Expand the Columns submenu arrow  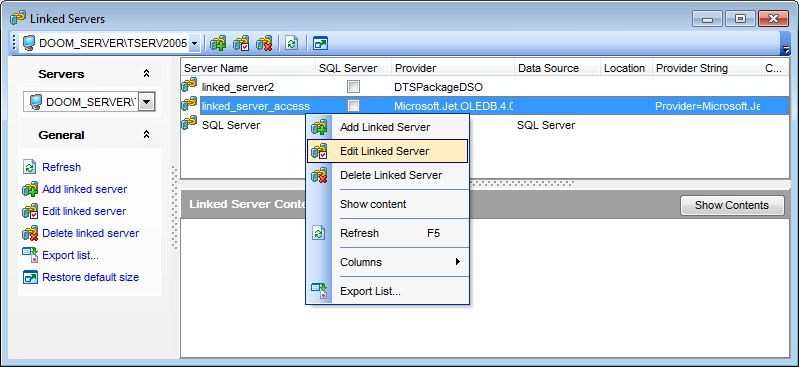point(458,261)
